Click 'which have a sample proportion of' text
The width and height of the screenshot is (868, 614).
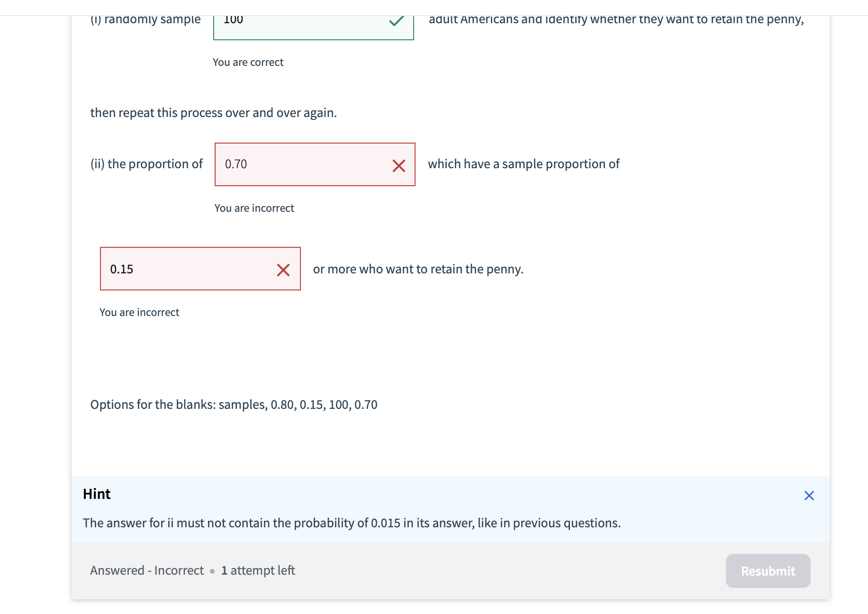[524, 164]
